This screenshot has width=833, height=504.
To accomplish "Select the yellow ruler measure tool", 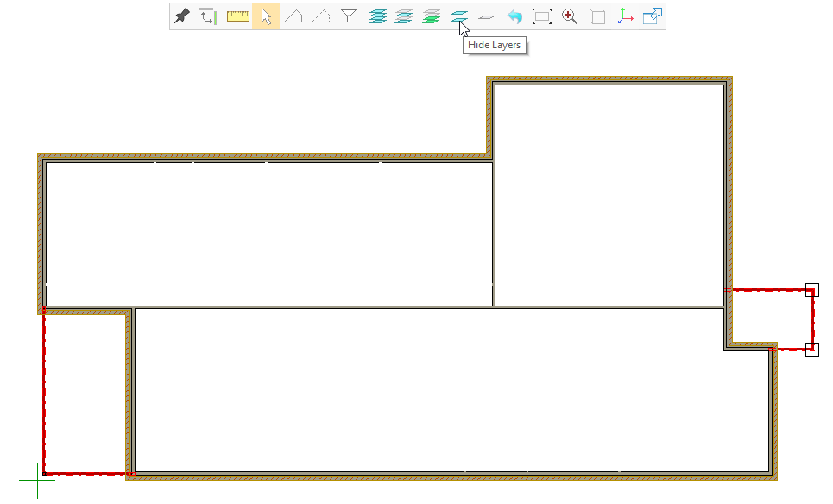I will click(237, 16).
